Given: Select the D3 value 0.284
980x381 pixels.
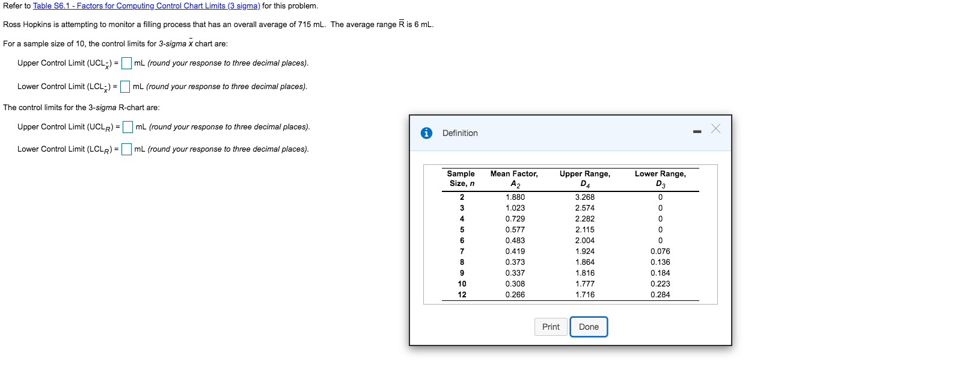Looking at the screenshot, I should click(660, 295).
